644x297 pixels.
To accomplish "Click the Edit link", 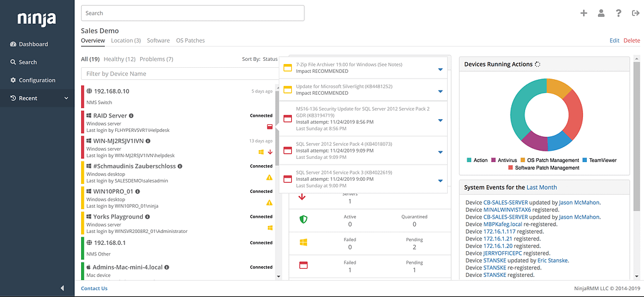I will 614,41.
